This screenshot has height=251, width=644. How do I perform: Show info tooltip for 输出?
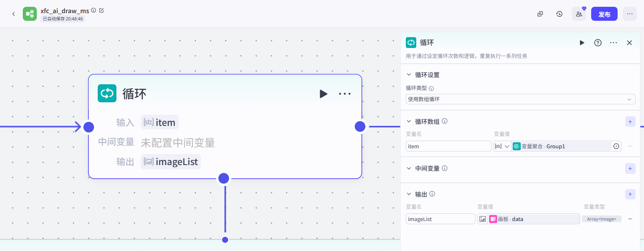[x=432, y=194]
